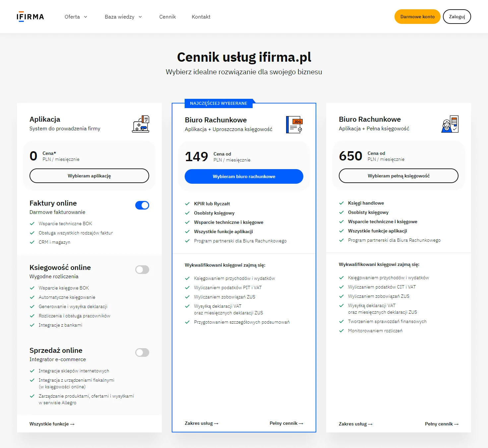Click the checkmark beside Wsparcie techniczne BOK
The width and height of the screenshot is (488, 448).
click(x=32, y=224)
